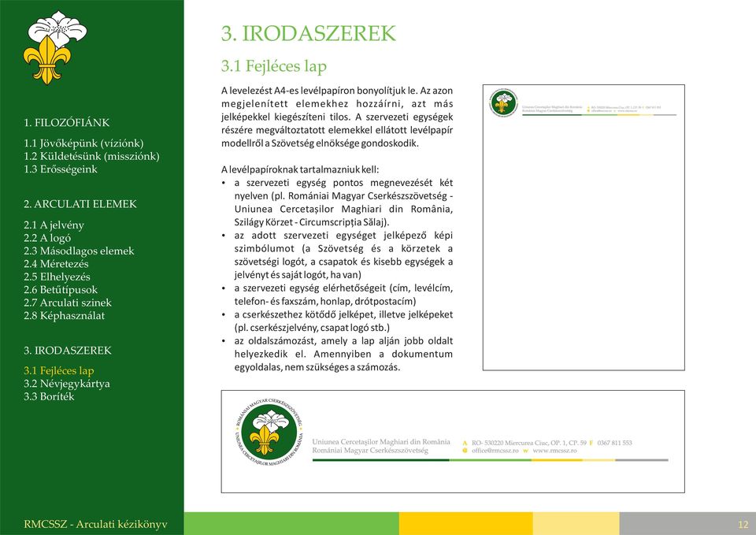Click the '3.1 Fejléces lap' subtitle
Viewport: 756px width, 535px height.
point(274,65)
